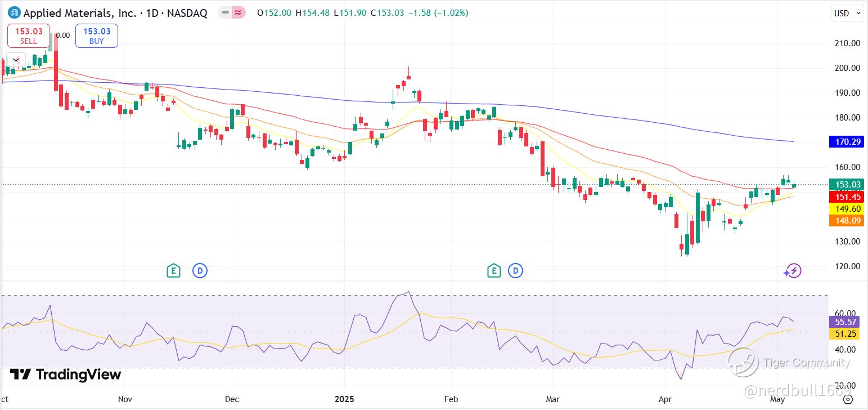Open the USD currency dropdown
Screen dimensions: 868x410
click(x=847, y=14)
